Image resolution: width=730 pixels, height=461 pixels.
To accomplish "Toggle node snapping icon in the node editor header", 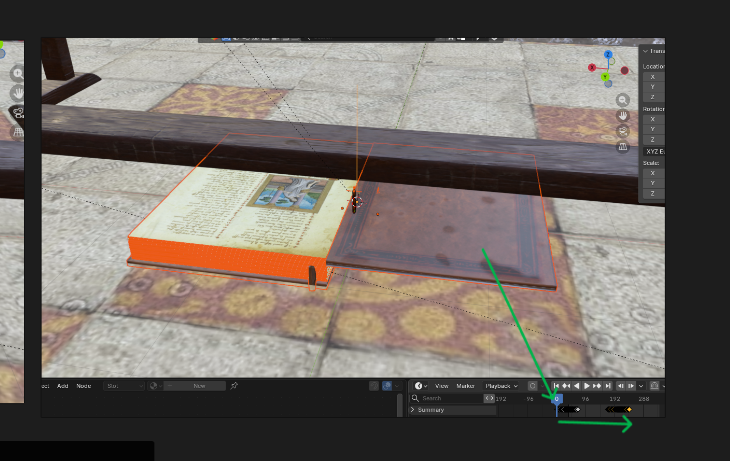I will [374, 386].
